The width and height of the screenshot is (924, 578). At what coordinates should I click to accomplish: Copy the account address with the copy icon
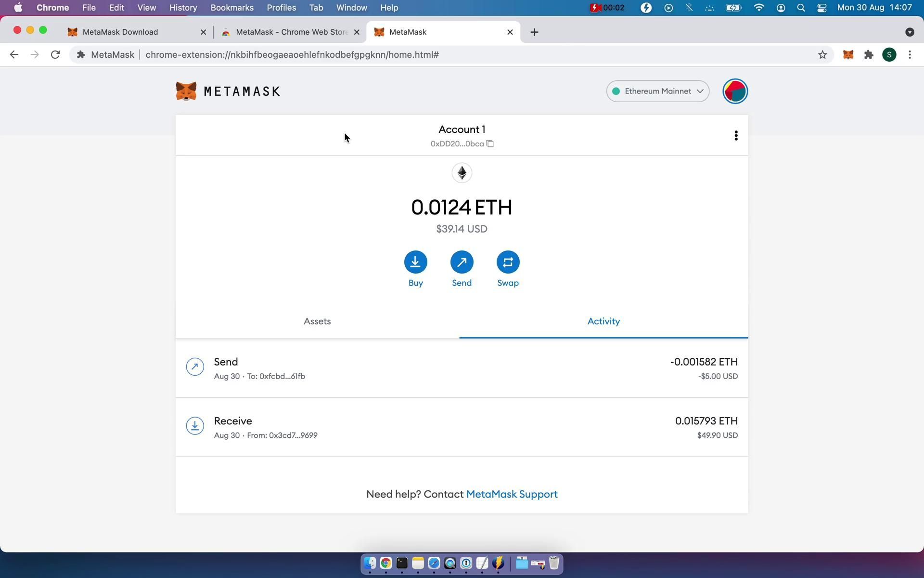click(x=489, y=144)
